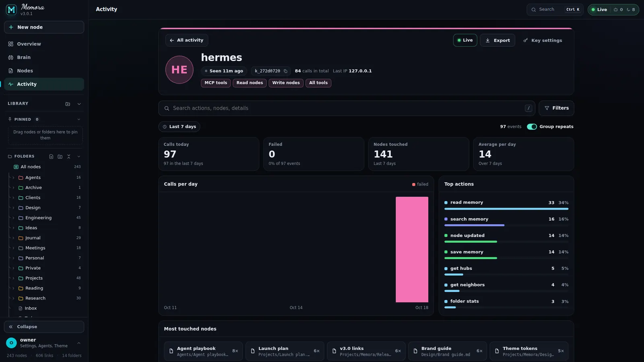Click the Export button

497,40
